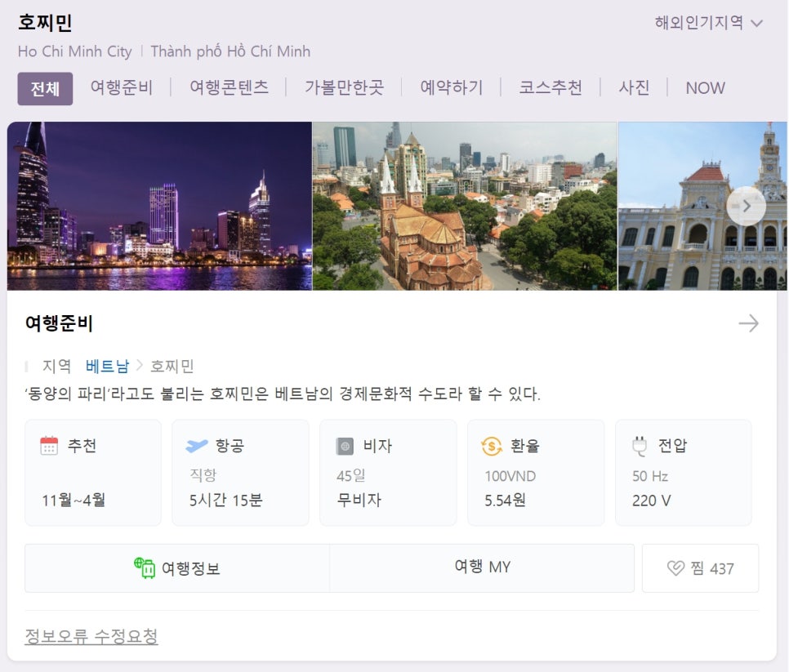Open the 사진 tab

click(x=634, y=87)
